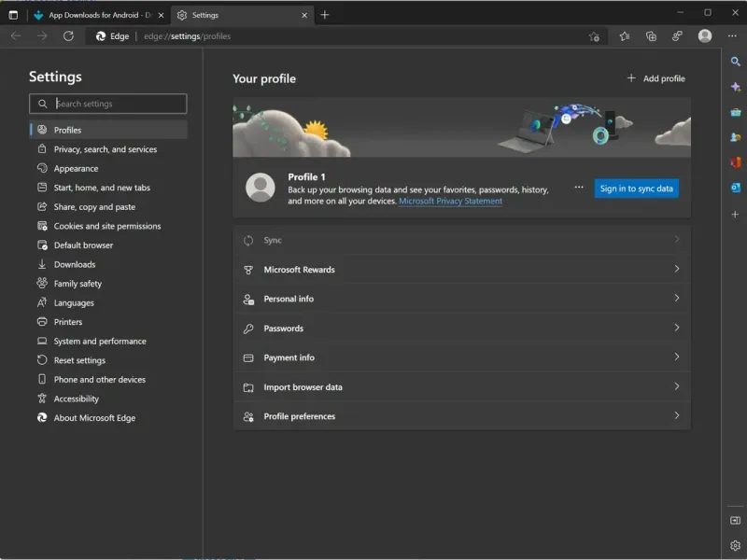Open the tab actions menu icon

(x=13, y=15)
